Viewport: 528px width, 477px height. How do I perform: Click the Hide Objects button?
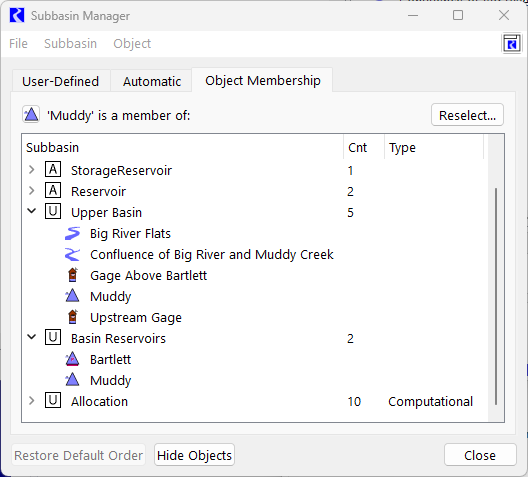194,455
